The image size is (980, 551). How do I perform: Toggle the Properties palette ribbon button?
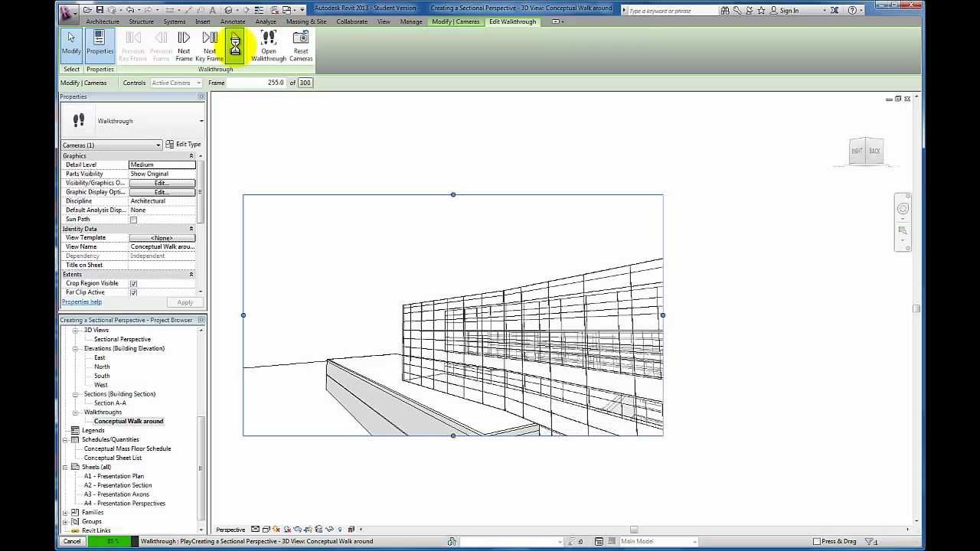(100, 44)
